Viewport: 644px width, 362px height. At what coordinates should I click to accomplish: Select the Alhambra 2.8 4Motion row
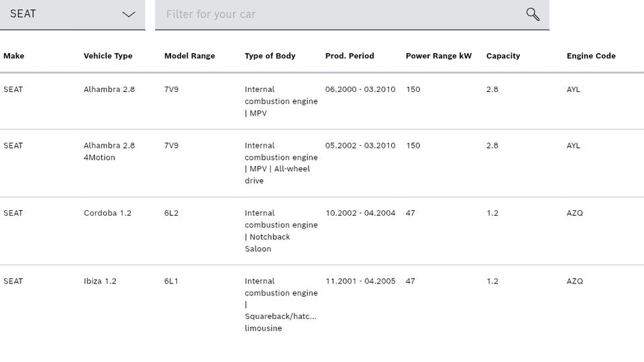[109, 151]
